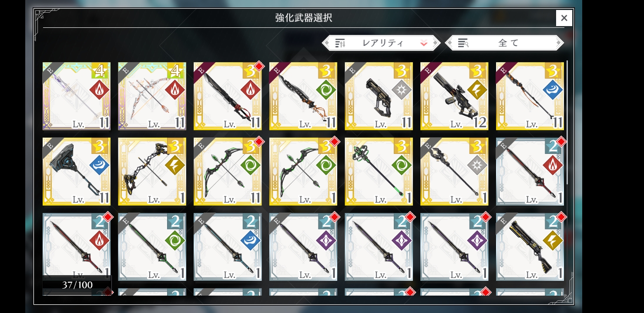Click the weapon list vertical scrollbar
Viewport: 644px width, 313px height.
tap(567, 123)
